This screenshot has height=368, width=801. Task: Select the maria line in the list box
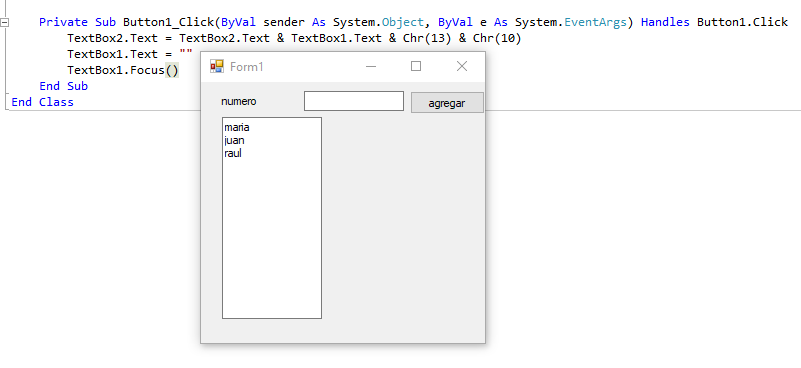(x=237, y=127)
